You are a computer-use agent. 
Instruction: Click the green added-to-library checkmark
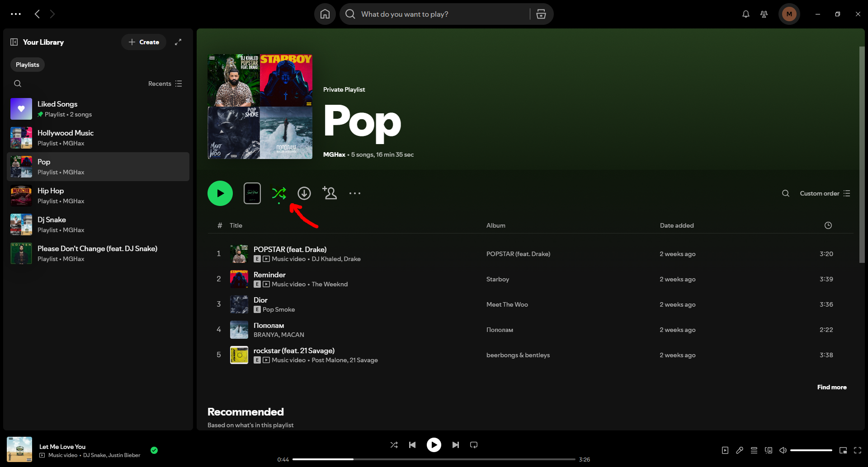pos(154,450)
